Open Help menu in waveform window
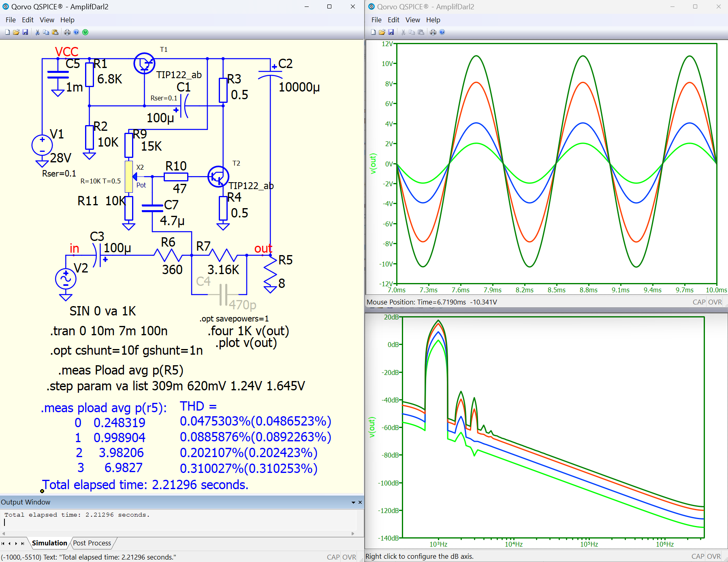The width and height of the screenshot is (728, 562). click(433, 20)
